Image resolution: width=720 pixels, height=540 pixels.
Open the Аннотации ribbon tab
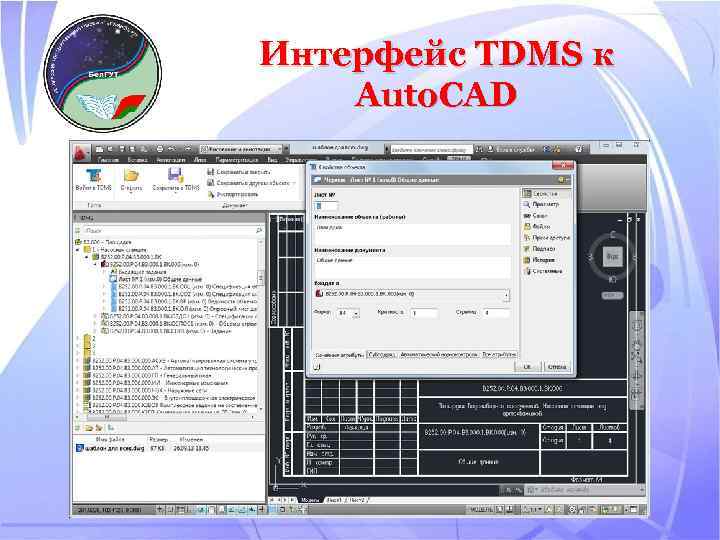click(x=171, y=160)
